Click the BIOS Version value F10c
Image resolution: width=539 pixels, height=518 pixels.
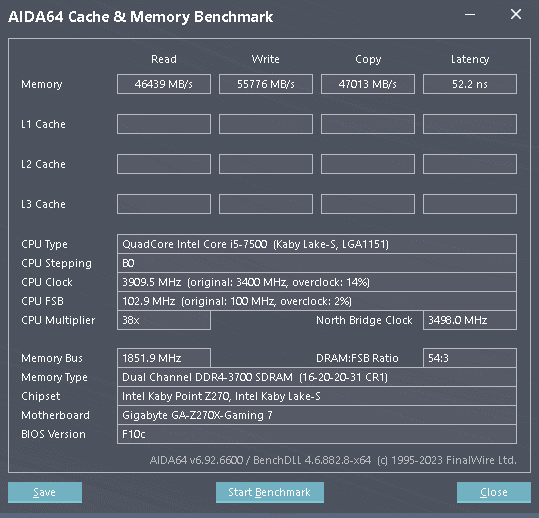(317, 434)
